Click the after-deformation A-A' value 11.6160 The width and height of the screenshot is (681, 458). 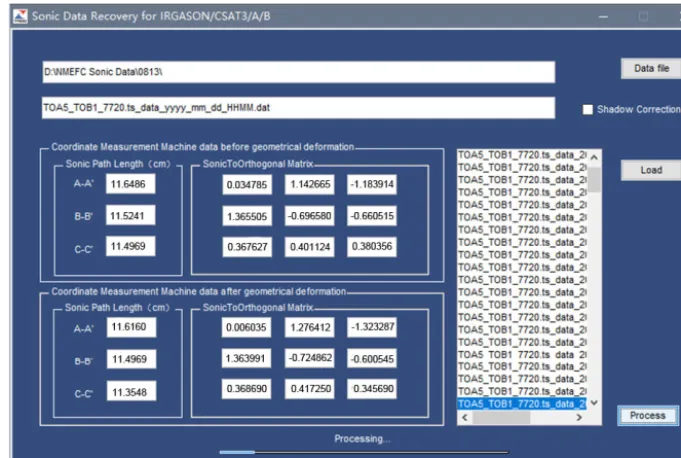click(131, 327)
